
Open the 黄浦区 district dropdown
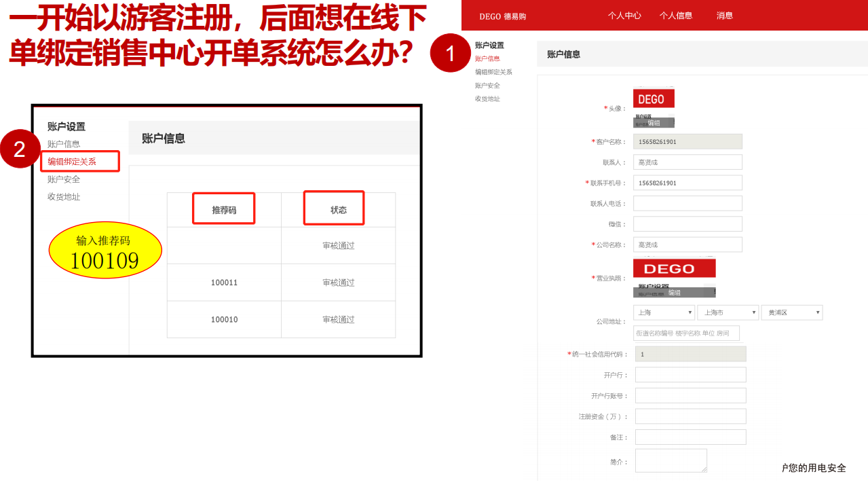[791, 312]
